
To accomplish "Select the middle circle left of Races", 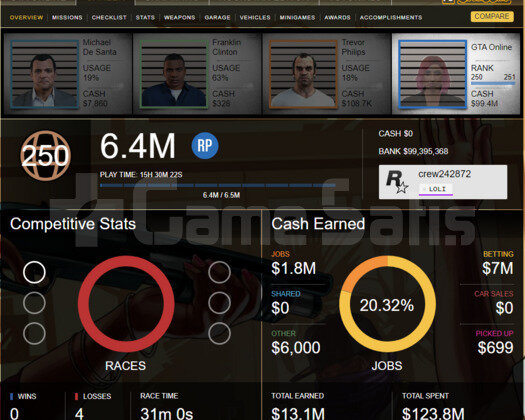I will pyautogui.click(x=34, y=303).
